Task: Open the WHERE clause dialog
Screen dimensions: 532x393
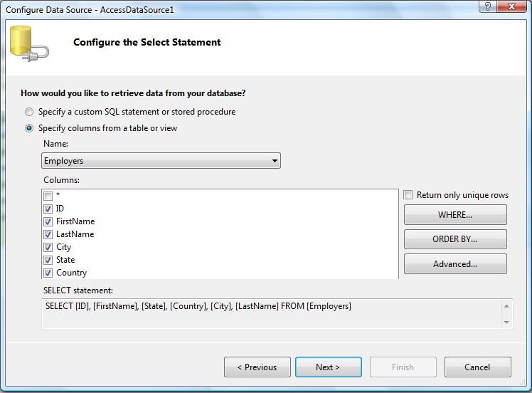Action: pos(455,215)
